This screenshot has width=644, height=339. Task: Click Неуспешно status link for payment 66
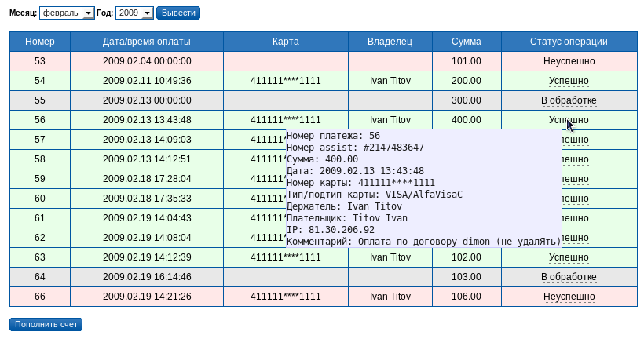click(569, 297)
